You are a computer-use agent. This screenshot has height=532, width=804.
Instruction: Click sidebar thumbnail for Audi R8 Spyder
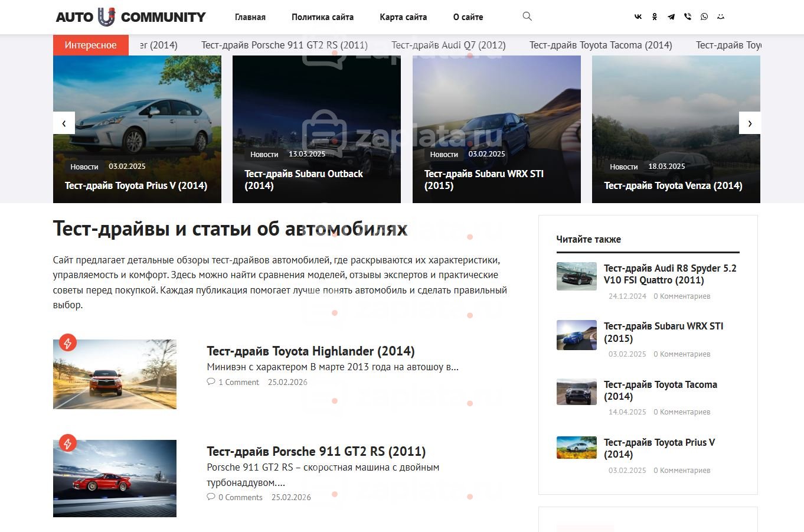click(x=577, y=276)
